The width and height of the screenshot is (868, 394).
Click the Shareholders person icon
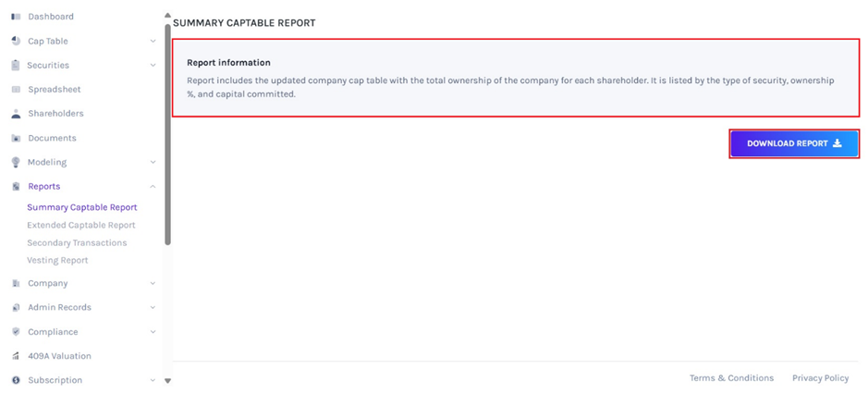(16, 114)
